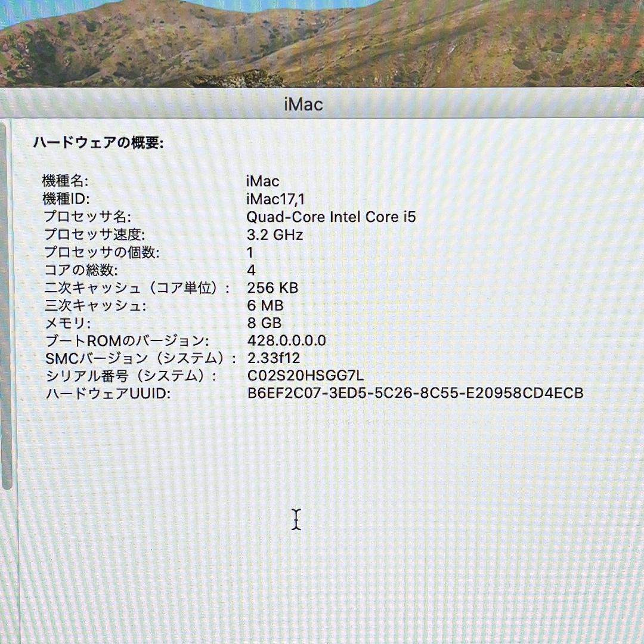Click the 機種名 label
Image resolution: width=644 pixels, height=644 pixels.
click(65, 181)
